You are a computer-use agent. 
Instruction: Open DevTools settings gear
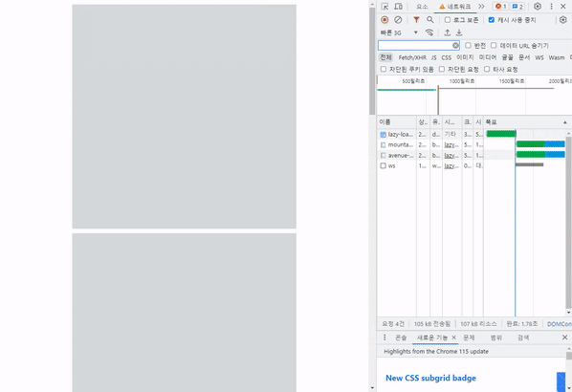(x=538, y=7)
